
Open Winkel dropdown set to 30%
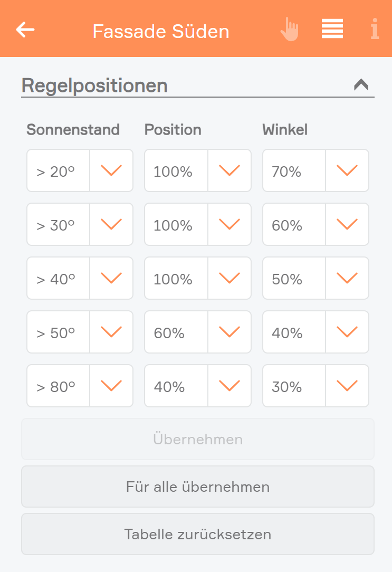[315, 386]
